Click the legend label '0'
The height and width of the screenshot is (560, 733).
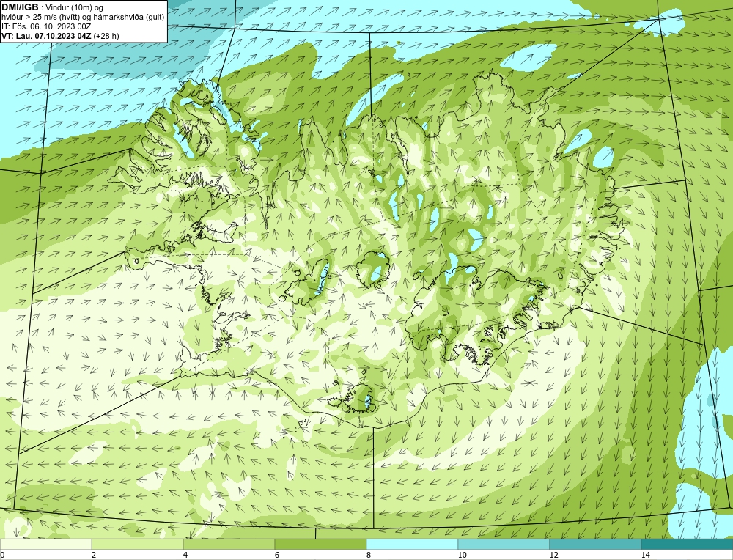pos(2,555)
